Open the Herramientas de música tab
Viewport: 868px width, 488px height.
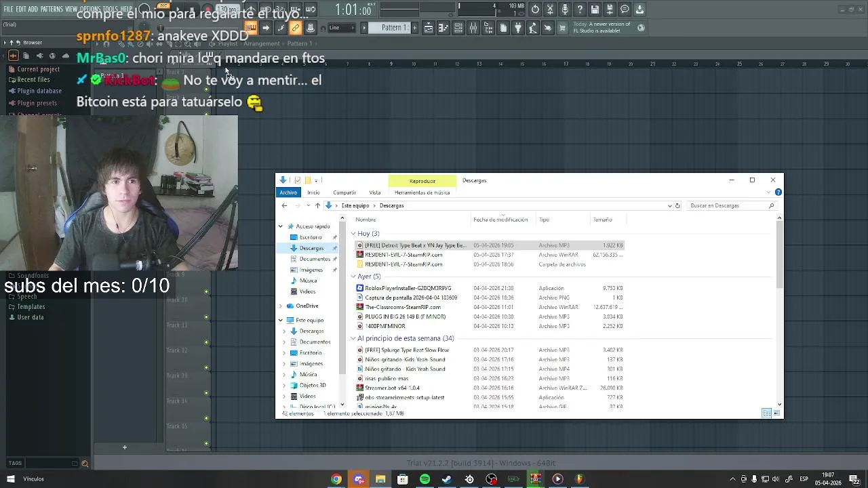pyautogui.click(x=422, y=192)
